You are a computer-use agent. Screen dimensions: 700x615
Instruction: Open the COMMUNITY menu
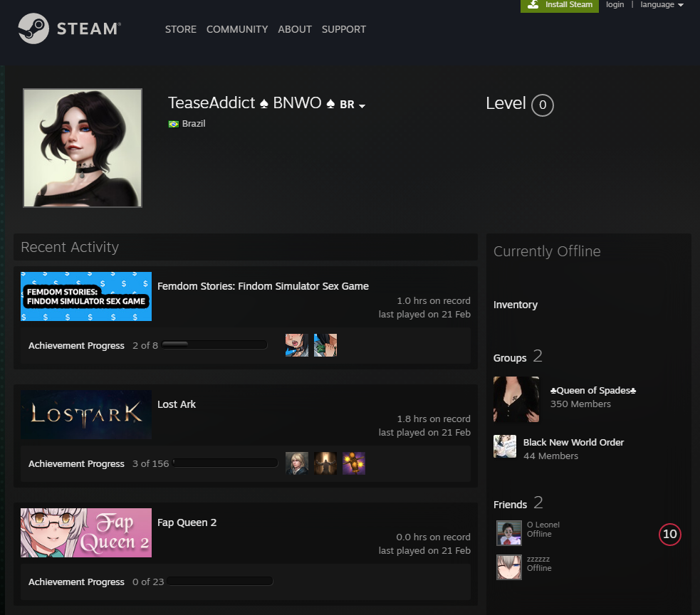click(237, 29)
